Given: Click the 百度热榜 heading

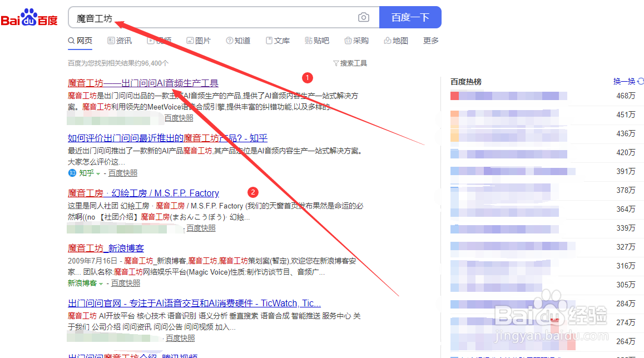Looking at the screenshot, I should click(x=465, y=82).
